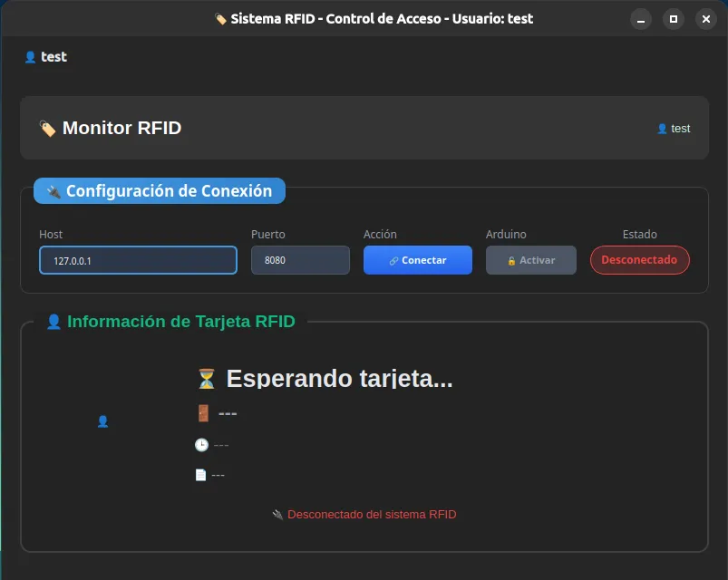
Task: Click the door icon in card info
Action: pos(203,413)
